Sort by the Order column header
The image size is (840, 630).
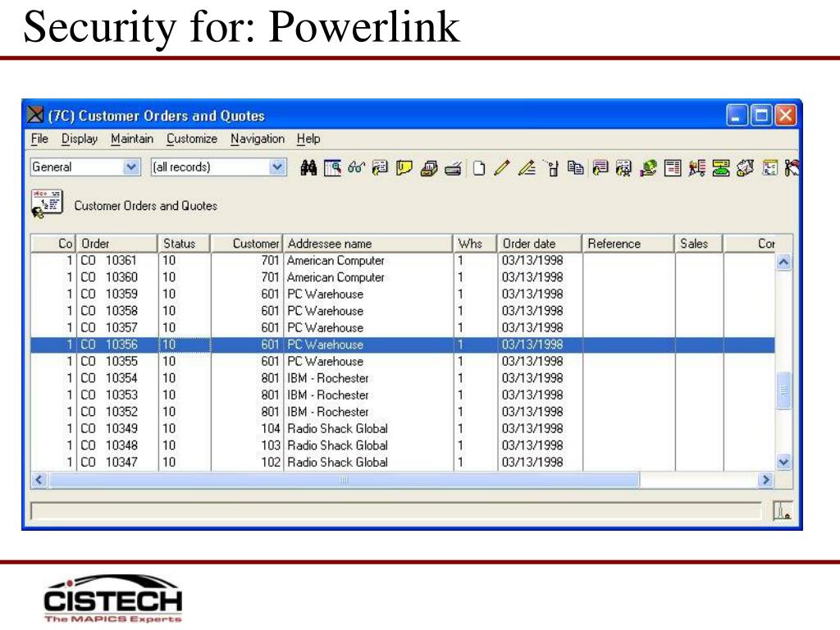[x=117, y=243]
